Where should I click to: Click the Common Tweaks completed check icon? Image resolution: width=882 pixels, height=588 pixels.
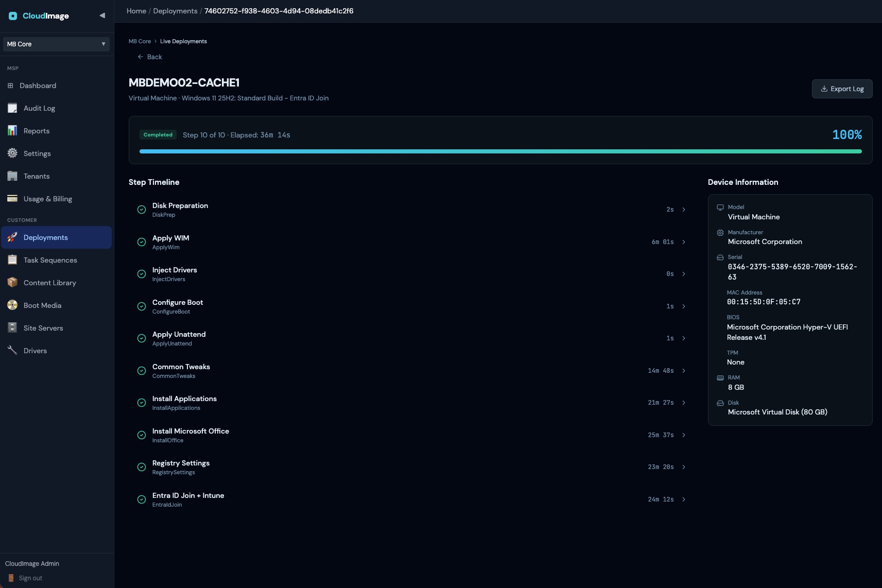[142, 371]
